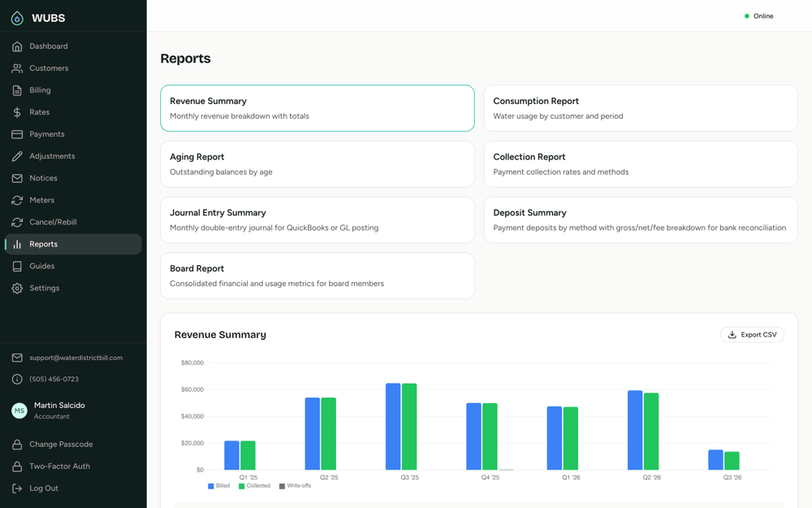Click the Change Passcode label
812x508 pixels.
click(61, 445)
